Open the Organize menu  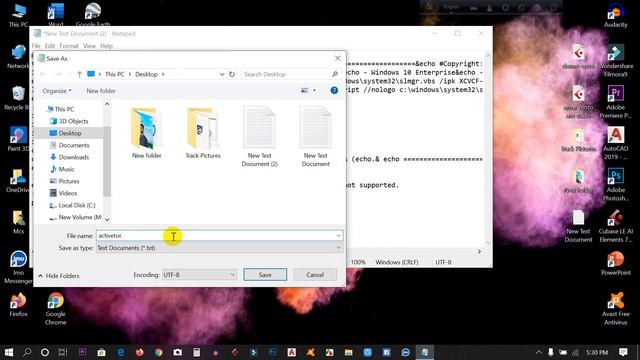click(57, 91)
